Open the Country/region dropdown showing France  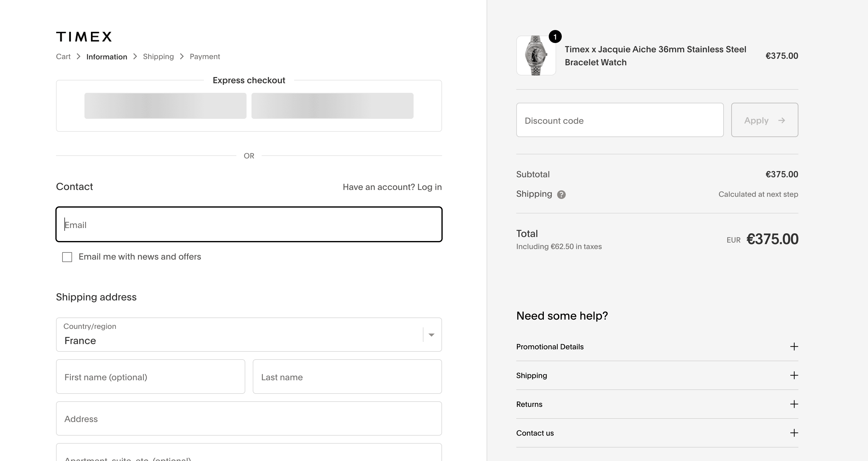[x=249, y=335]
